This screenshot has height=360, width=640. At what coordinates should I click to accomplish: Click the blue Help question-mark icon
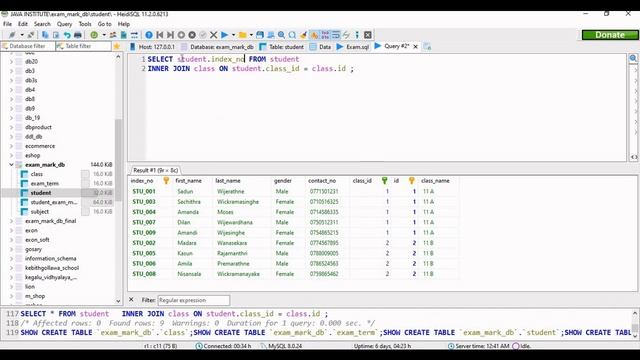coord(149,35)
